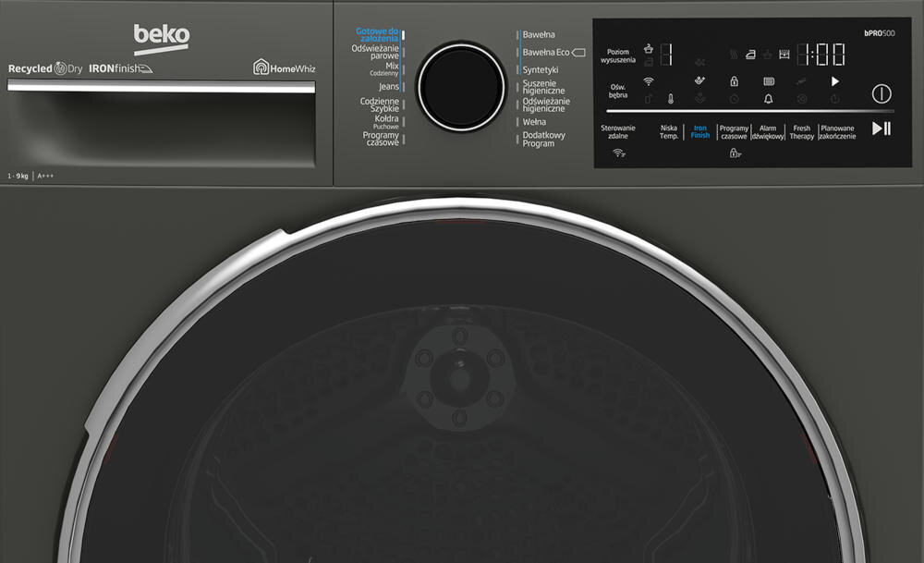
Task: Tap the water tank indicator icon
Action: coord(784,54)
